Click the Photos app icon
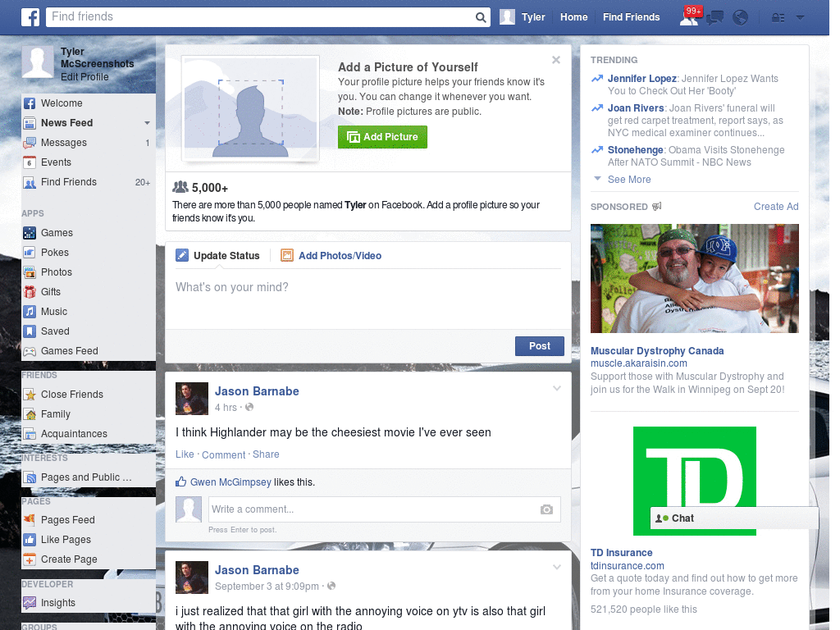Image resolution: width=840 pixels, height=630 pixels. pos(30,272)
